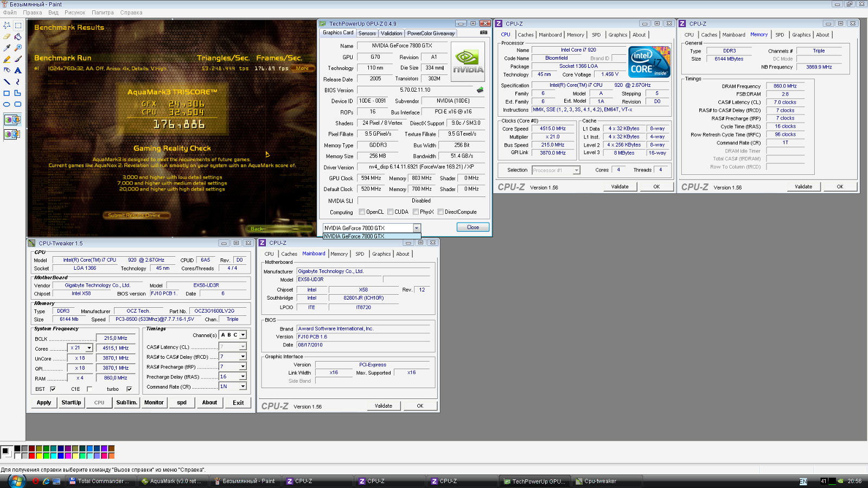Screen dimensions: 868x488
Task: Switch to the Sensors tab in GPU-Z
Action: pos(367,33)
